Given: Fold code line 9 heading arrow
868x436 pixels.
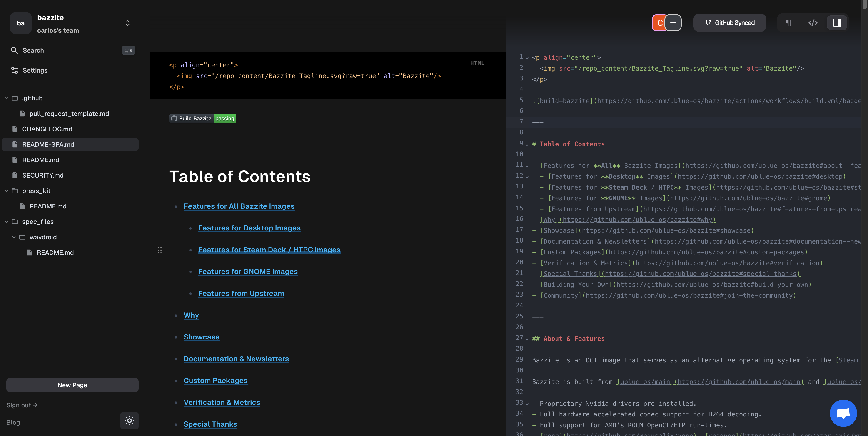Looking at the screenshot, I should pos(527,144).
